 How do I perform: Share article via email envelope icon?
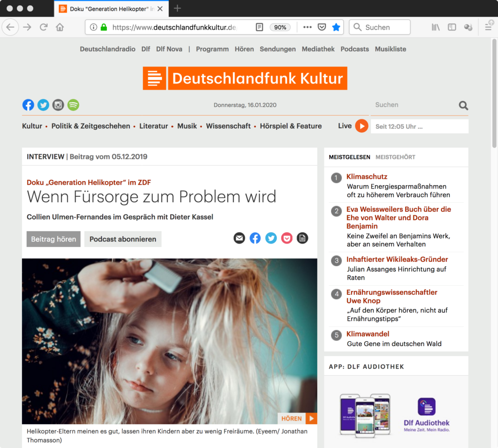(x=239, y=238)
